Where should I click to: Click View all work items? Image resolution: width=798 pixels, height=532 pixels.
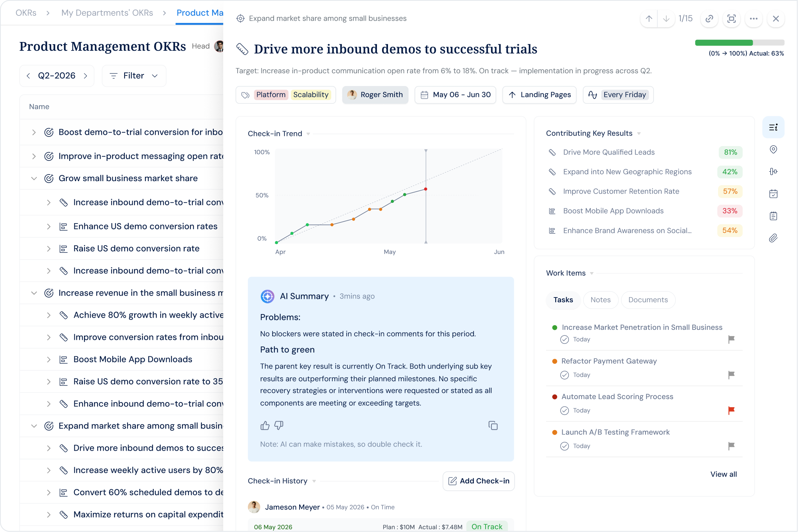(724, 474)
